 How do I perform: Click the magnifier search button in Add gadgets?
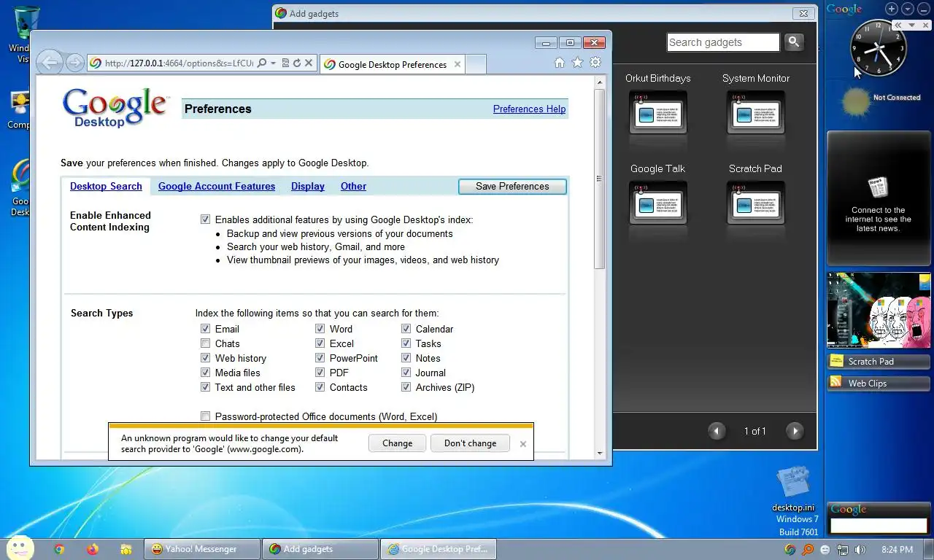pyautogui.click(x=794, y=42)
